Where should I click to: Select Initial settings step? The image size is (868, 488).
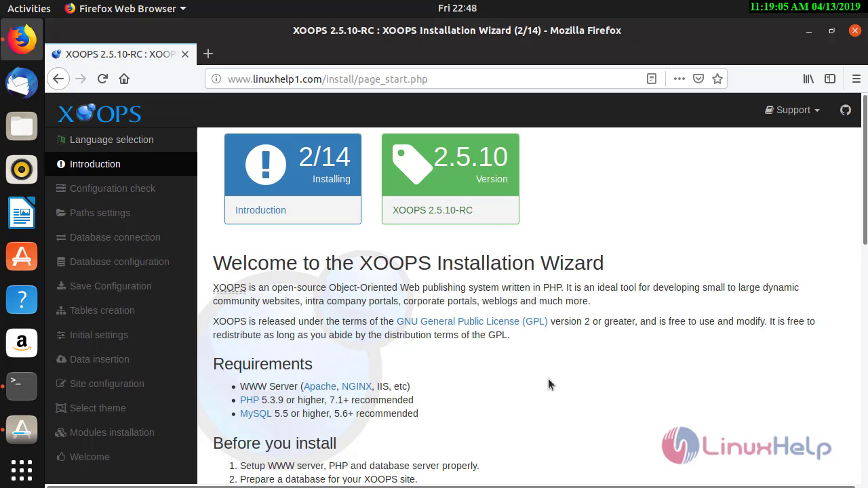point(121,335)
